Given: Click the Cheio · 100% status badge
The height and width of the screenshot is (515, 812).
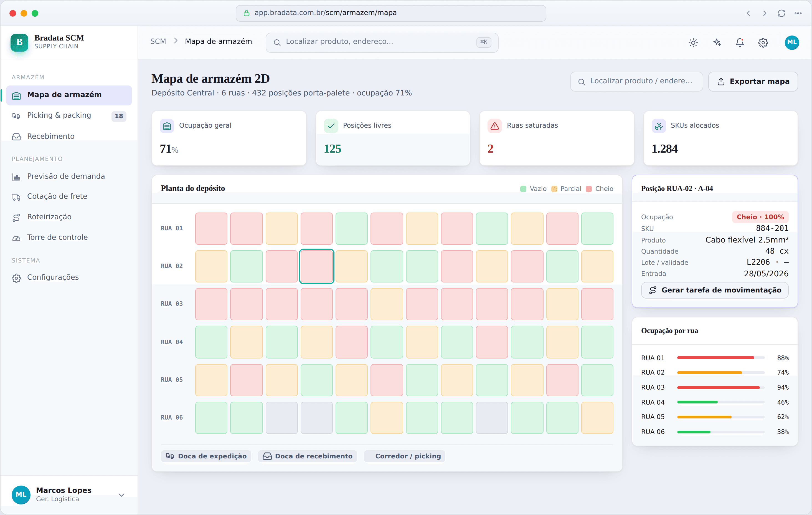Looking at the screenshot, I should (x=760, y=217).
